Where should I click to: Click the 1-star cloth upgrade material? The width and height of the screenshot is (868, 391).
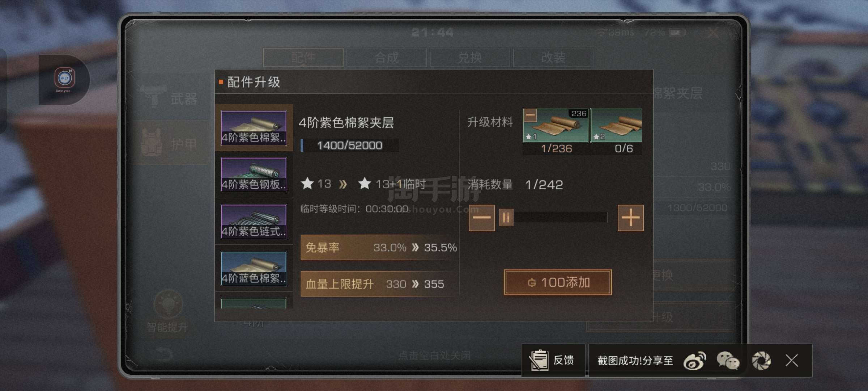point(556,125)
